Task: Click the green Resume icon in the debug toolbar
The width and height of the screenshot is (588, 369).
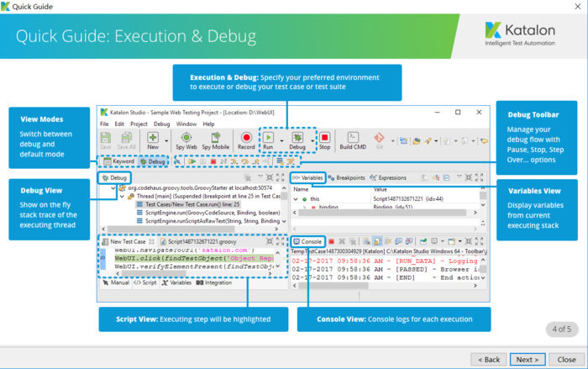Action: coord(192,161)
